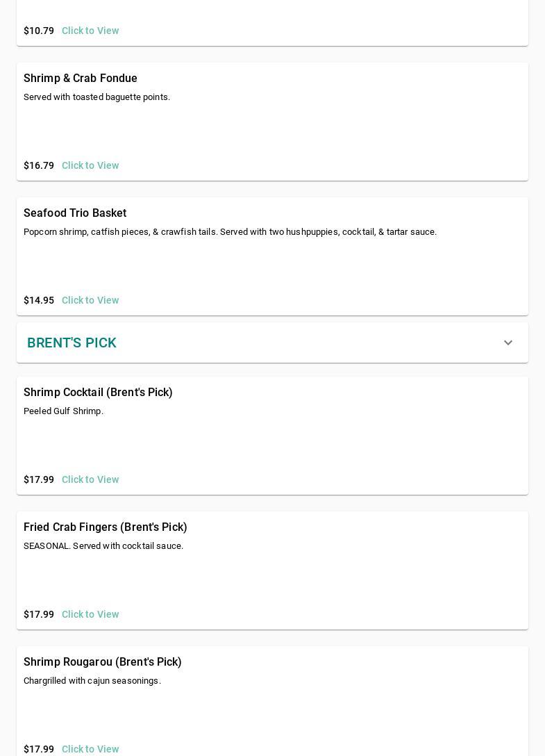Select the Shrimp & Crab Fondue title

click(x=81, y=79)
